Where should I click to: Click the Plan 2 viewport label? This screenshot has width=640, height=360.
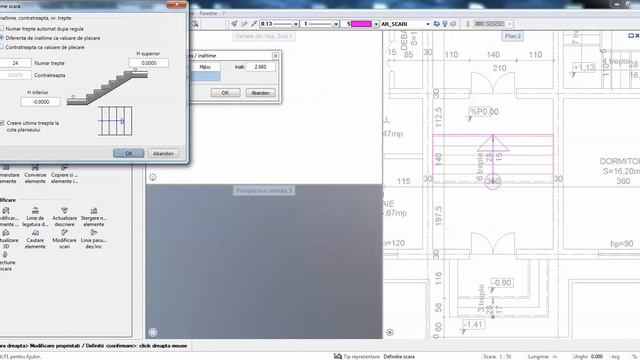pos(513,36)
